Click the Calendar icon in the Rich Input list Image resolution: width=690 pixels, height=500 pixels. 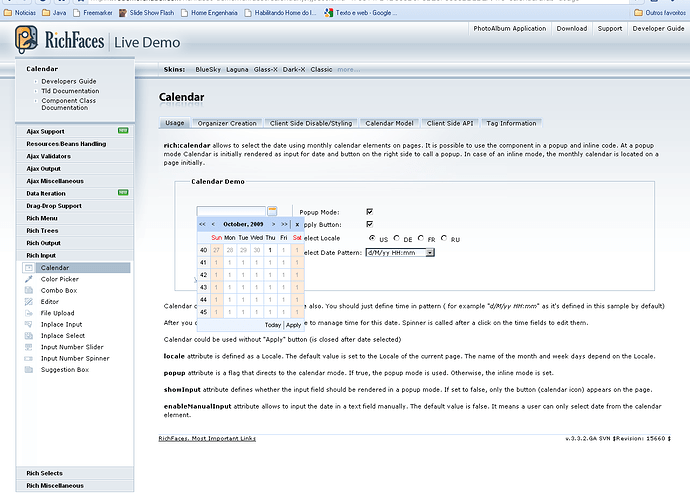(x=29, y=268)
